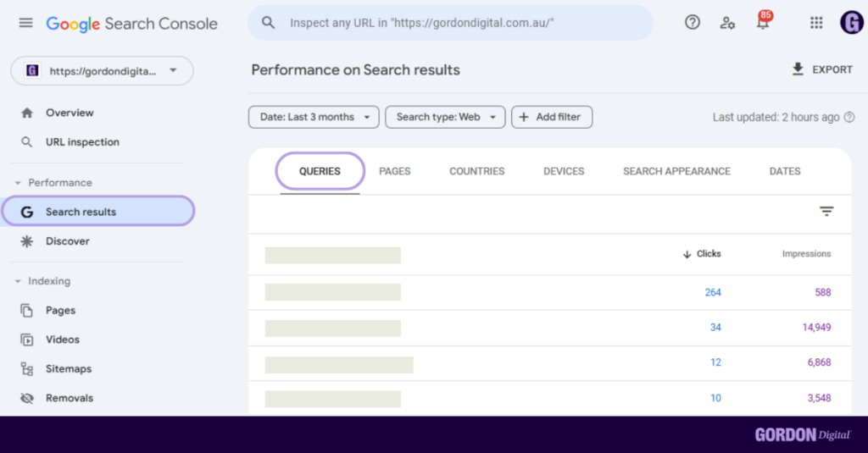Open the G account avatar
This screenshot has width=868, height=453.
(851, 23)
